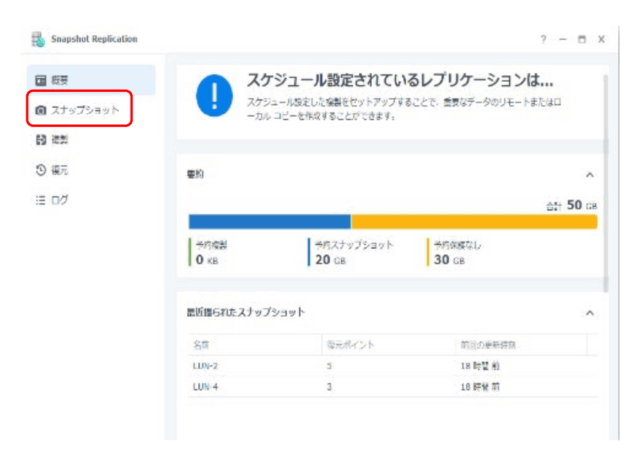Image resolution: width=640 pixels, height=452 pixels.
Task: Select the スナップショット camera icon
Action: pos(41,110)
